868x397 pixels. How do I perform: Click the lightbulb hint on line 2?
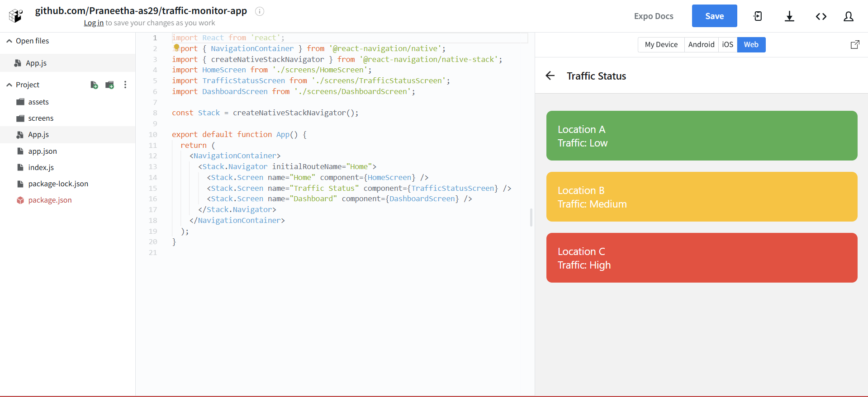(176, 47)
